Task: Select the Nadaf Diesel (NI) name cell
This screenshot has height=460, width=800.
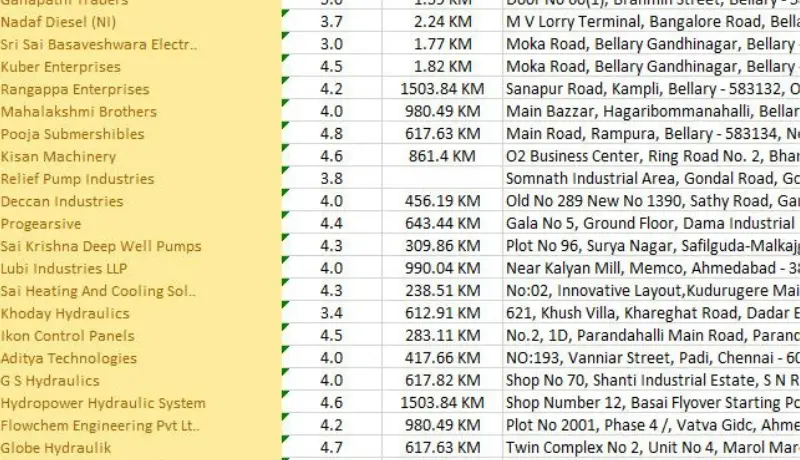Action: coord(140,22)
